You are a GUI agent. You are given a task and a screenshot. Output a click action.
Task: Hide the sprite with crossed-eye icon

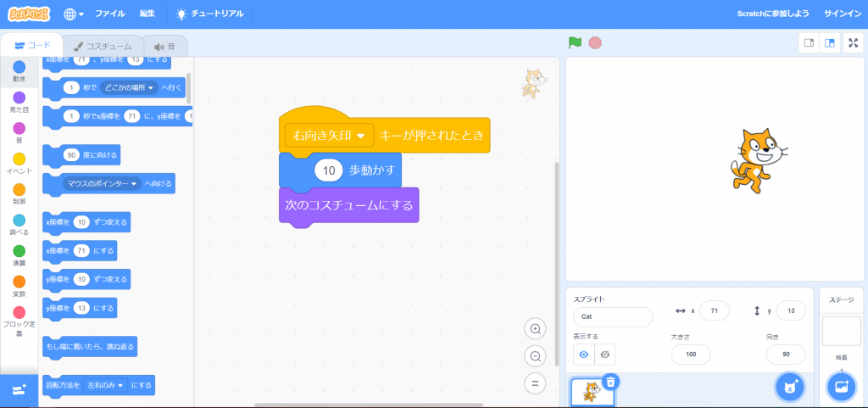[605, 355]
